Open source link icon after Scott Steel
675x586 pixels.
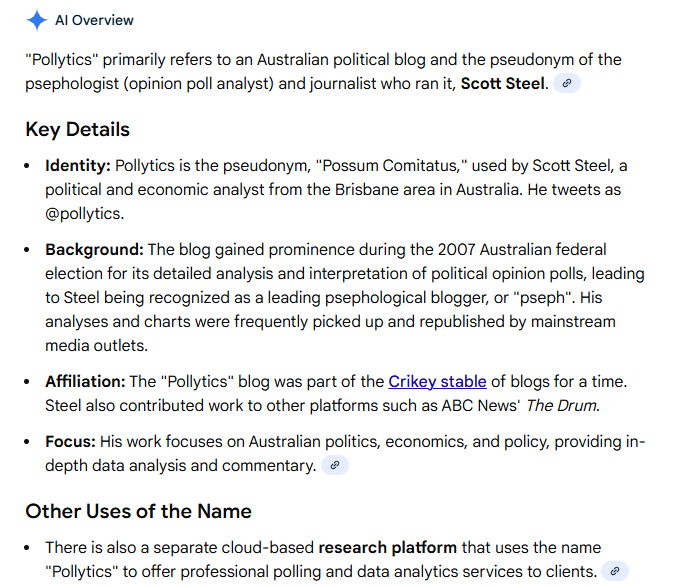point(568,84)
